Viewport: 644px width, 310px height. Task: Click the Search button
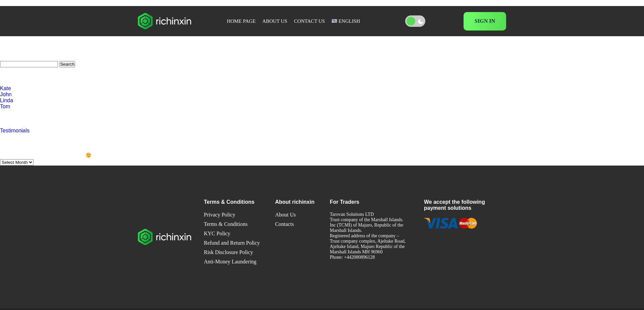pyautogui.click(x=67, y=64)
